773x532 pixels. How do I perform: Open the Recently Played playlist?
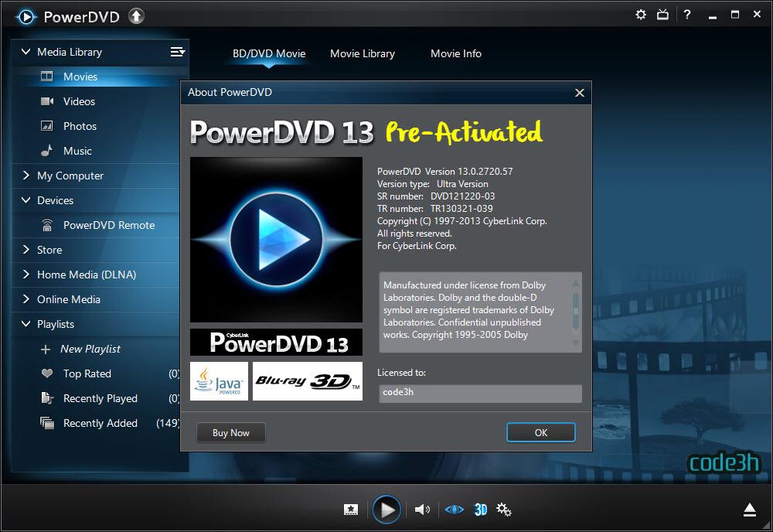100,398
